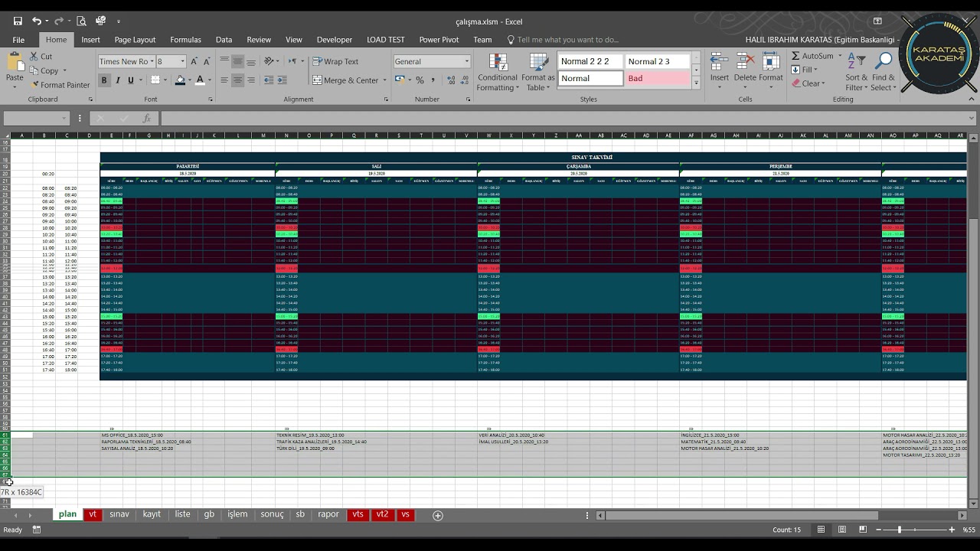Expand the fill color dropdown arrow

pyautogui.click(x=189, y=80)
